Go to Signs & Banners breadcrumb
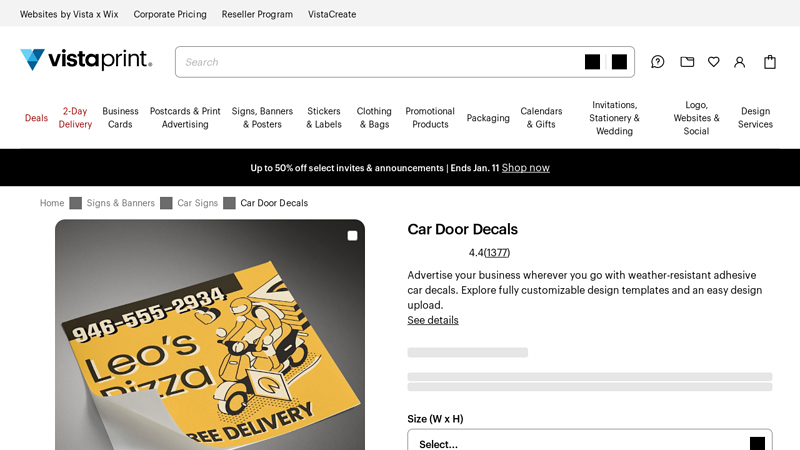This screenshot has width=800, height=450. click(120, 203)
